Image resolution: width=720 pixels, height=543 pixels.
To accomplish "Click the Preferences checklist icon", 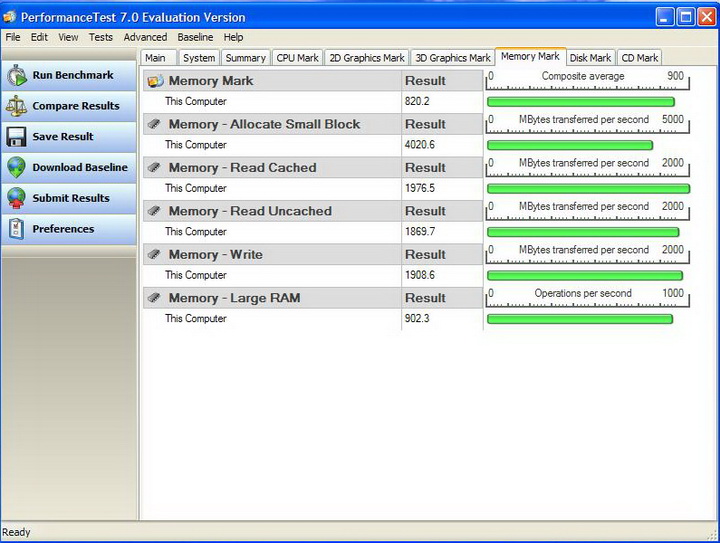I will pyautogui.click(x=17, y=229).
